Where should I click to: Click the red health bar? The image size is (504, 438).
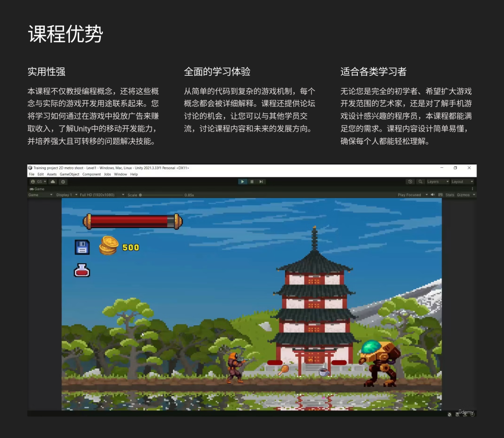coord(133,221)
